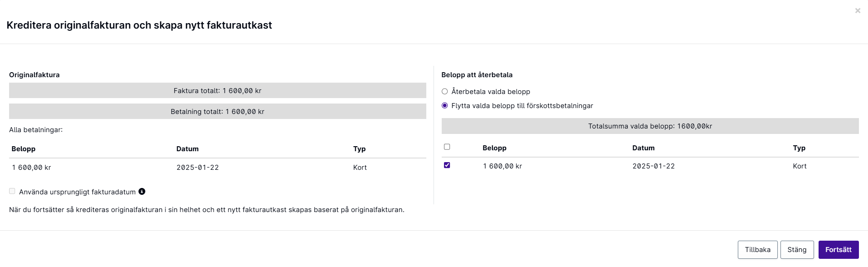The image size is (868, 267).
Task: Click the Originalfaktura heading
Action: coord(34,75)
